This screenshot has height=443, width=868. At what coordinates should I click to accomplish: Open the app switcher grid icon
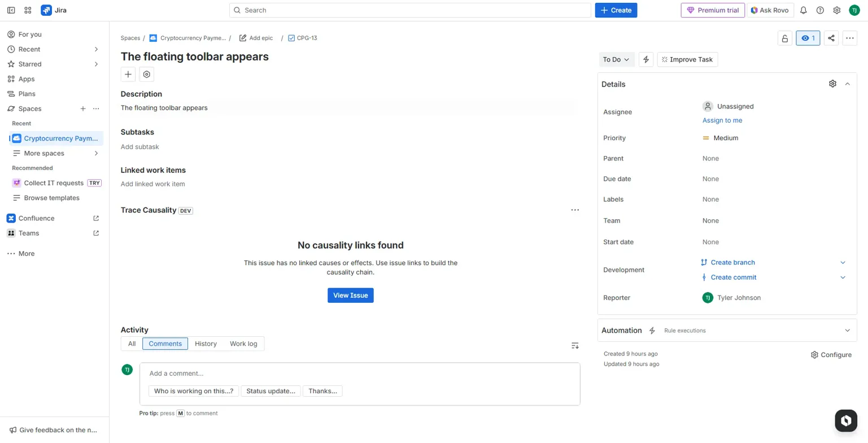(x=28, y=10)
